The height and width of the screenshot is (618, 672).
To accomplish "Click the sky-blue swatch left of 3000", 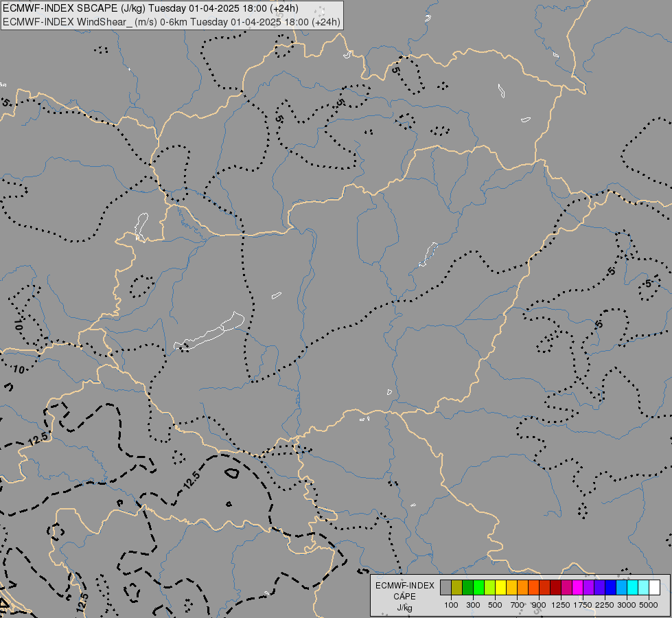I will click(621, 588).
